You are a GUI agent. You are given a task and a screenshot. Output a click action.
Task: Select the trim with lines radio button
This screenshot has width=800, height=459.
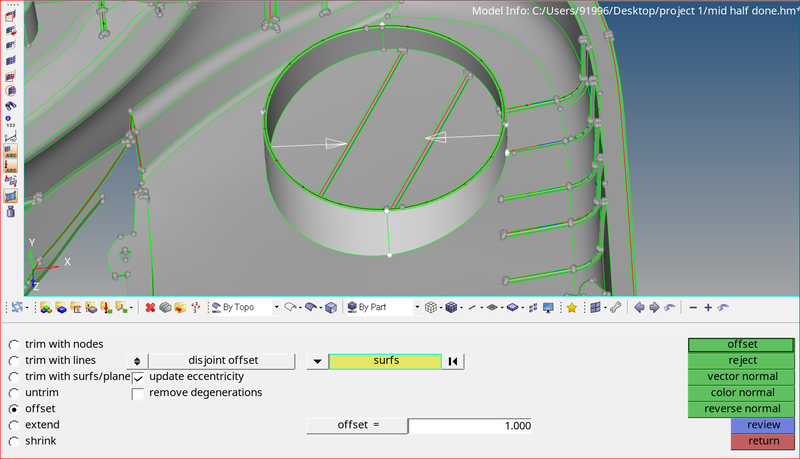pyautogui.click(x=14, y=361)
